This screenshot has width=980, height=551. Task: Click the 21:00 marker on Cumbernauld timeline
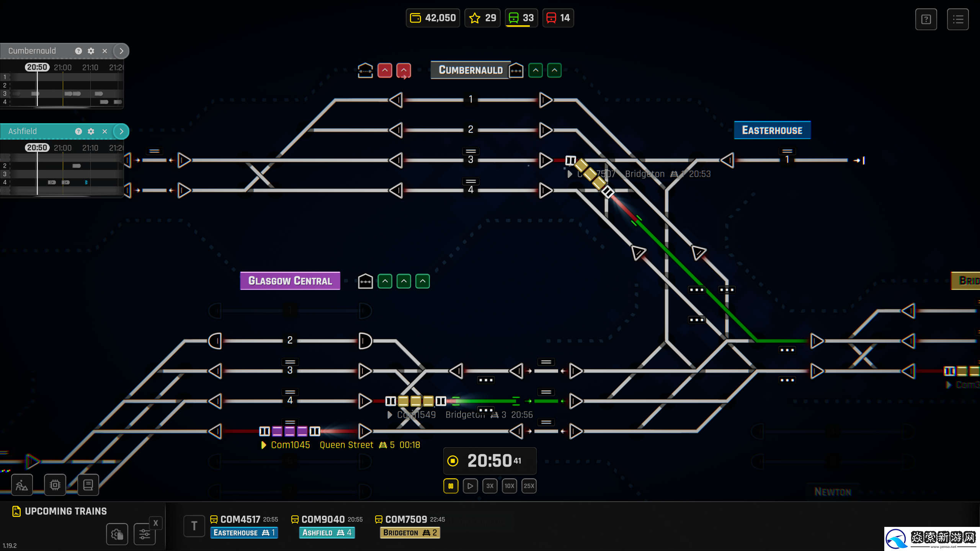pyautogui.click(x=62, y=67)
